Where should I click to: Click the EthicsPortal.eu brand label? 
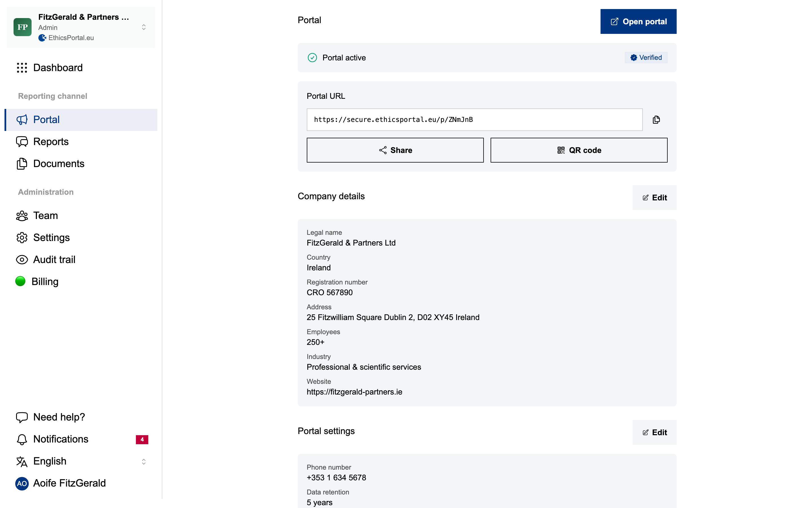(71, 38)
